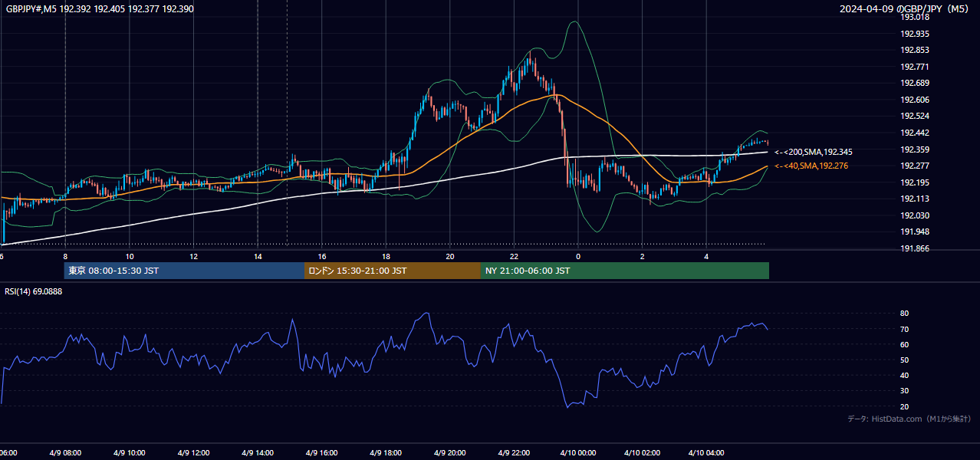
Task: Click the 4/9 20:00 time label
Action: [449, 453]
